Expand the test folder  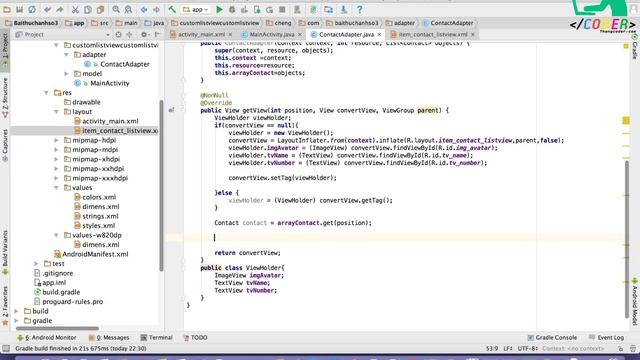tap(36, 264)
